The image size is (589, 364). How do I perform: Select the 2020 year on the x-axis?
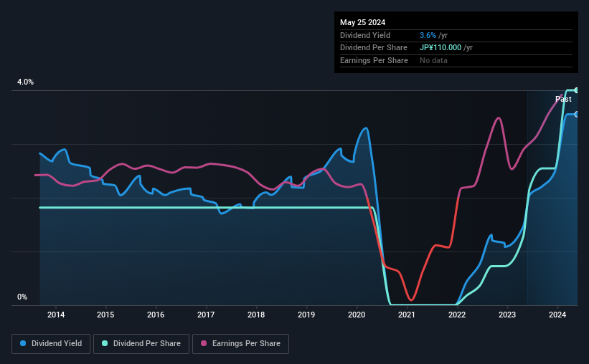[357, 315]
